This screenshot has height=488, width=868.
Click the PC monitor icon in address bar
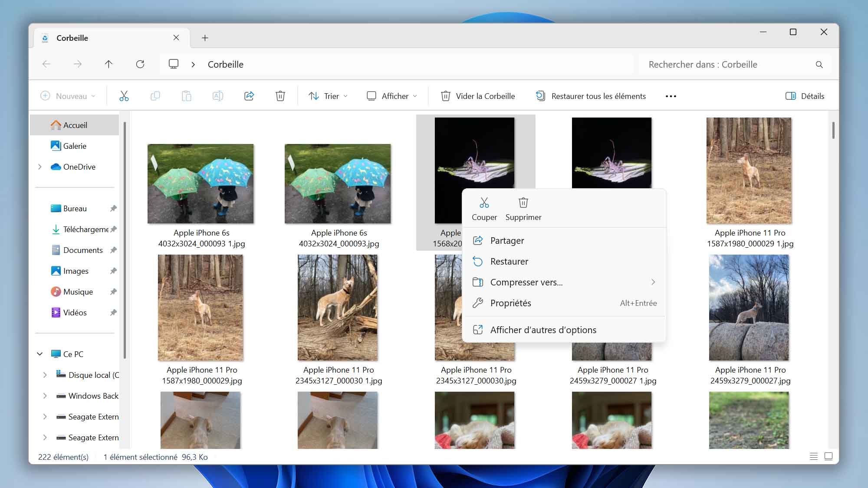coord(174,64)
